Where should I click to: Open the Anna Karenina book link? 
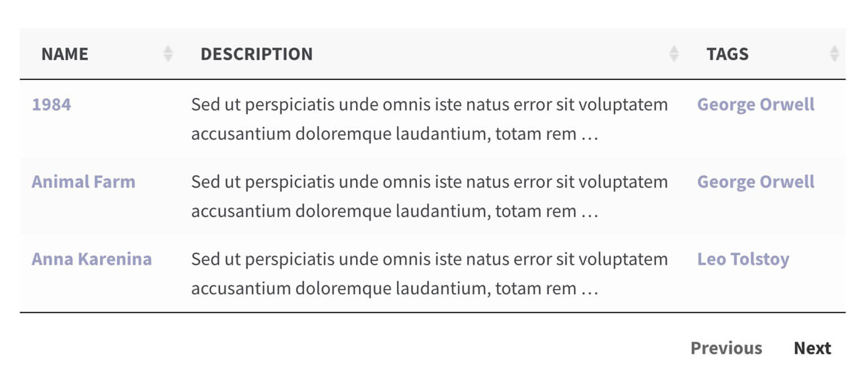click(91, 259)
